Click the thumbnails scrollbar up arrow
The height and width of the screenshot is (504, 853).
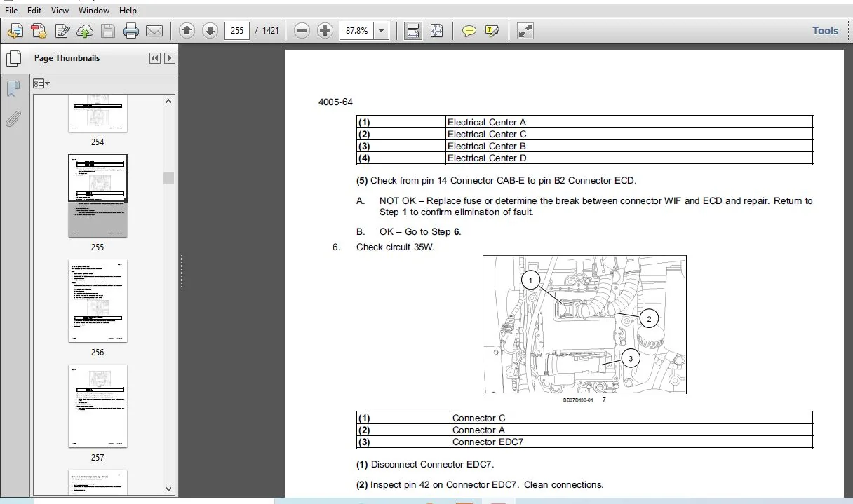[169, 102]
